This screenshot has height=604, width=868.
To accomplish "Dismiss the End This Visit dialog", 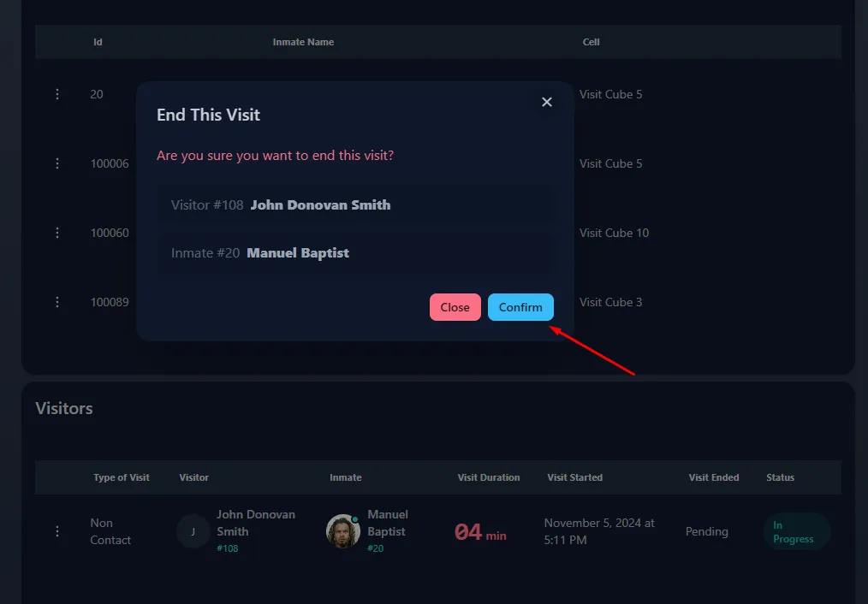I will [x=547, y=102].
